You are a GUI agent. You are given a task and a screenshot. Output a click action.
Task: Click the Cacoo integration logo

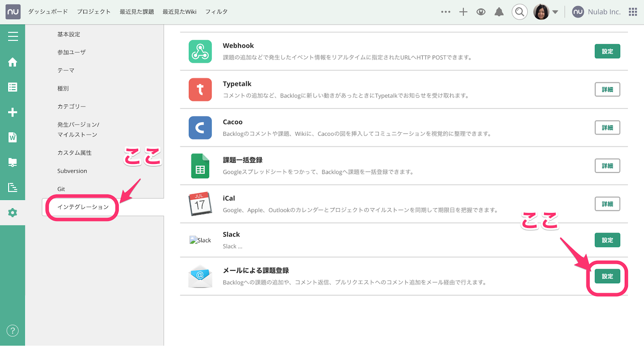200,128
